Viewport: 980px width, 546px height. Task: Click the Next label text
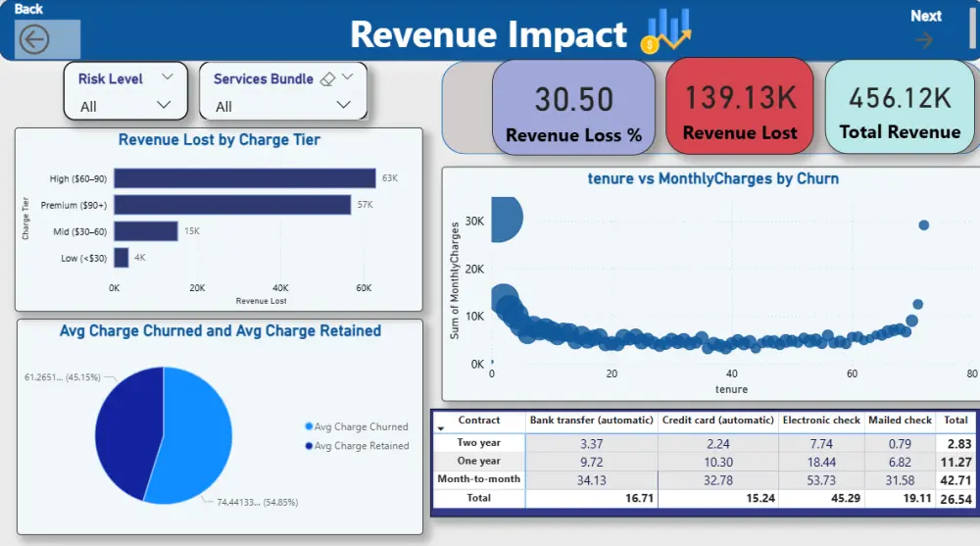point(926,16)
